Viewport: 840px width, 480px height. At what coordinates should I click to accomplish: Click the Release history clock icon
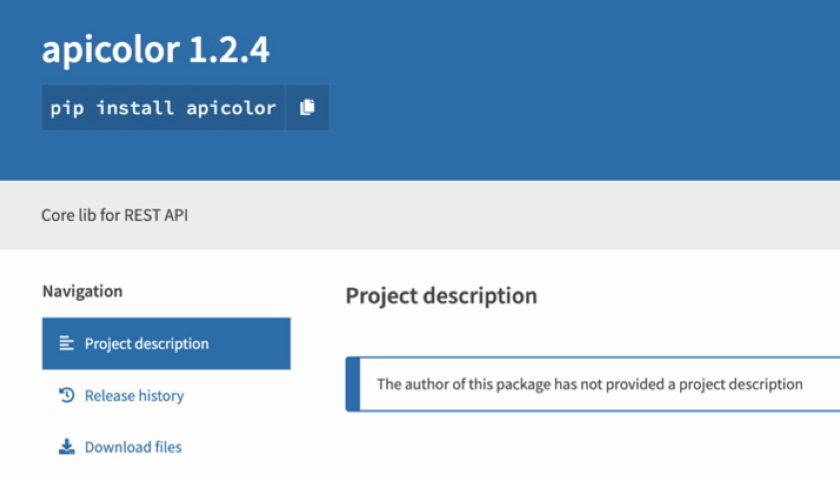coord(66,395)
